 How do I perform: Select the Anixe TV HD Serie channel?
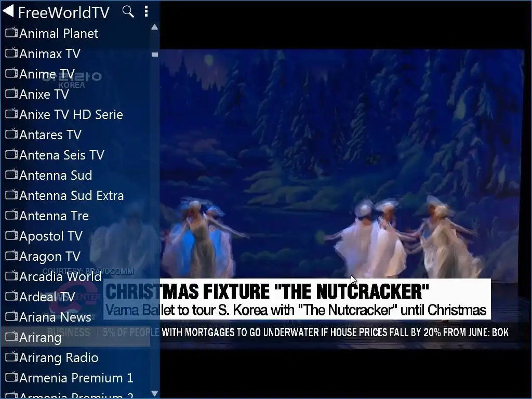[x=75, y=114]
